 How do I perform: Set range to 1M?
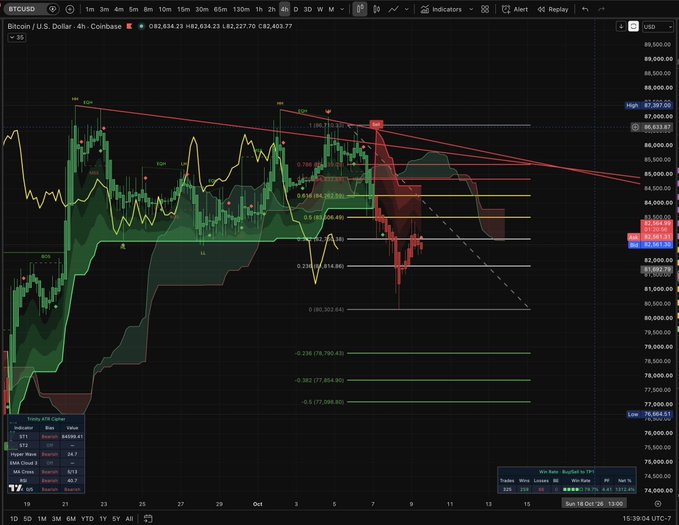(x=42, y=519)
